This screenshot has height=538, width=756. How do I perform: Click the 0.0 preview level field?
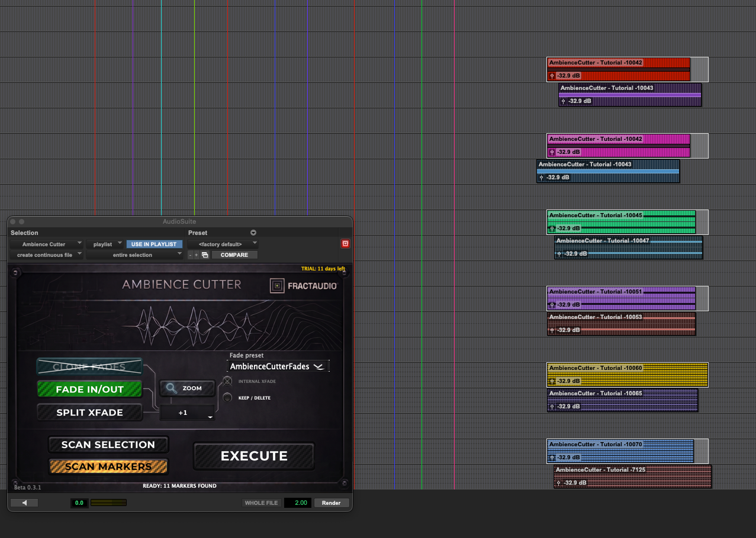tap(79, 503)
